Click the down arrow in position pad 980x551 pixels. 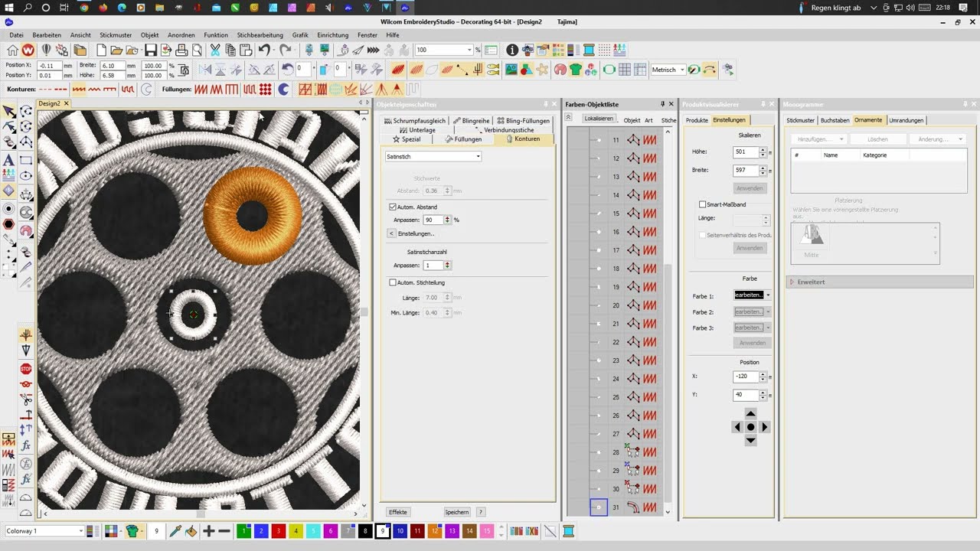coord(750,440)
